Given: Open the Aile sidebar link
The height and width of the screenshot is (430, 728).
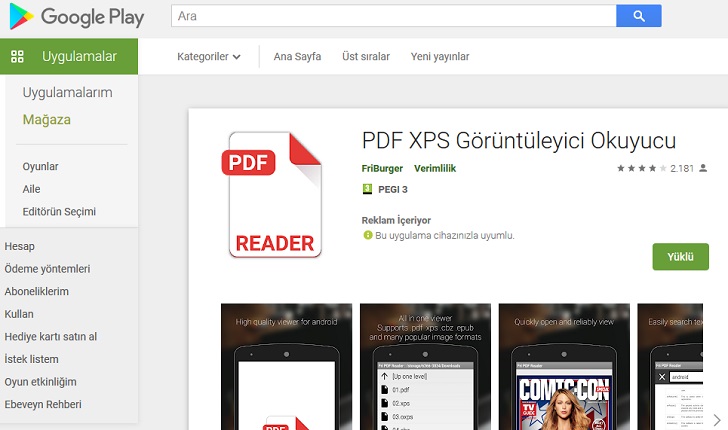Looking at the screenshot, I should tap(31, 189).
